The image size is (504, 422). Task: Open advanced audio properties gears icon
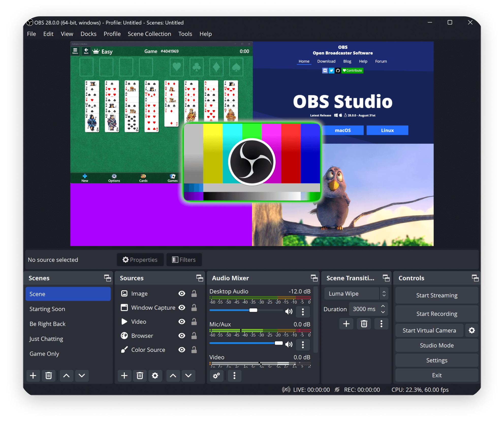click(216, 375)
